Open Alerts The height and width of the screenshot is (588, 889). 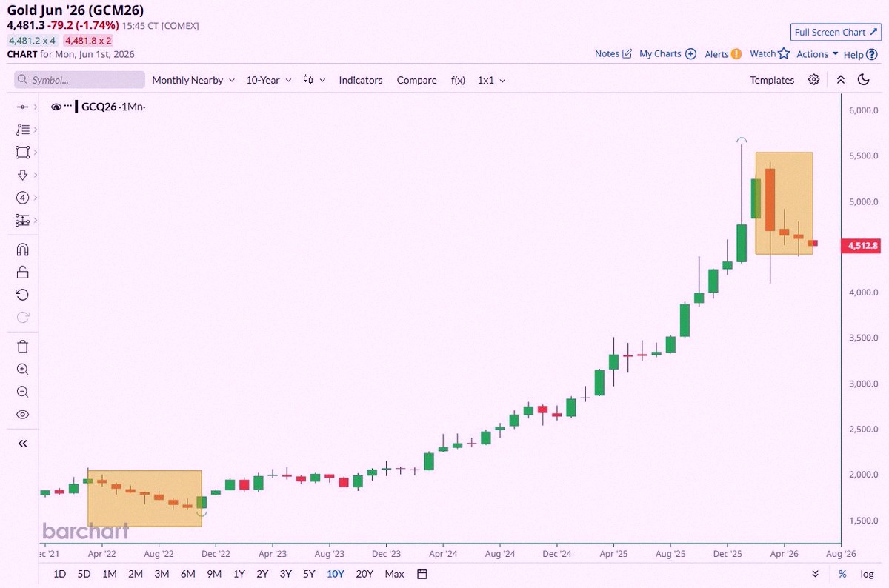[x=723, y=53]
